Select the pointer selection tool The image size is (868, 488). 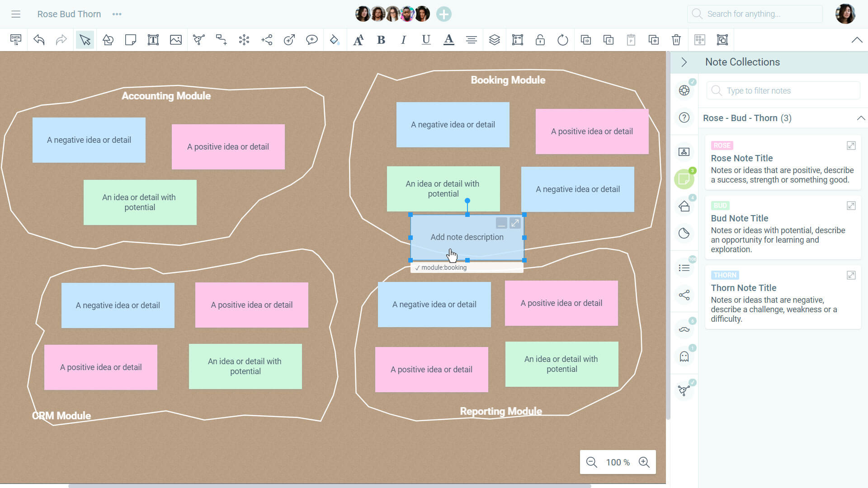pos(85,40)
